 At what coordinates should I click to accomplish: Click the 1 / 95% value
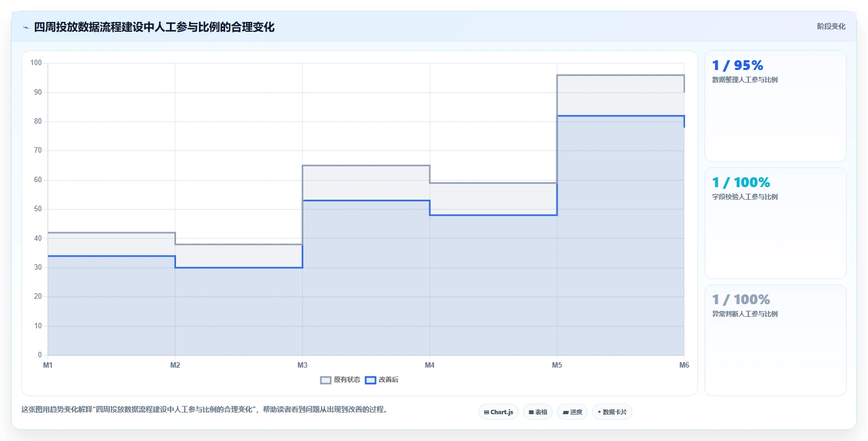[737, 66]
